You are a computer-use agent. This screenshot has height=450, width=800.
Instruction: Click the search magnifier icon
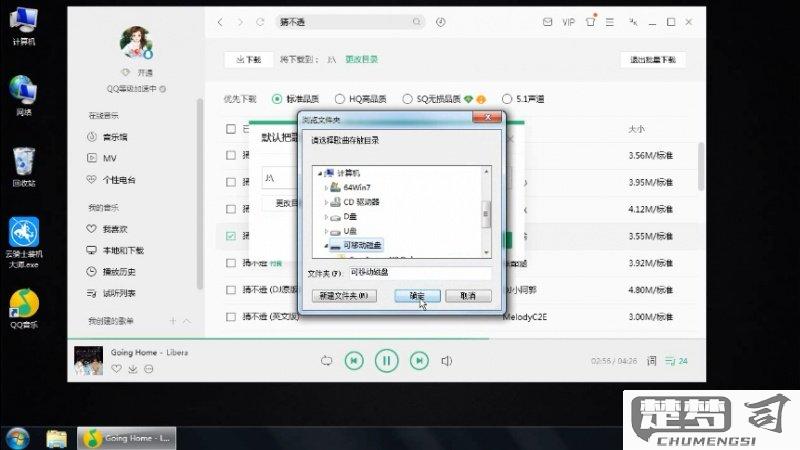(416, 21)
